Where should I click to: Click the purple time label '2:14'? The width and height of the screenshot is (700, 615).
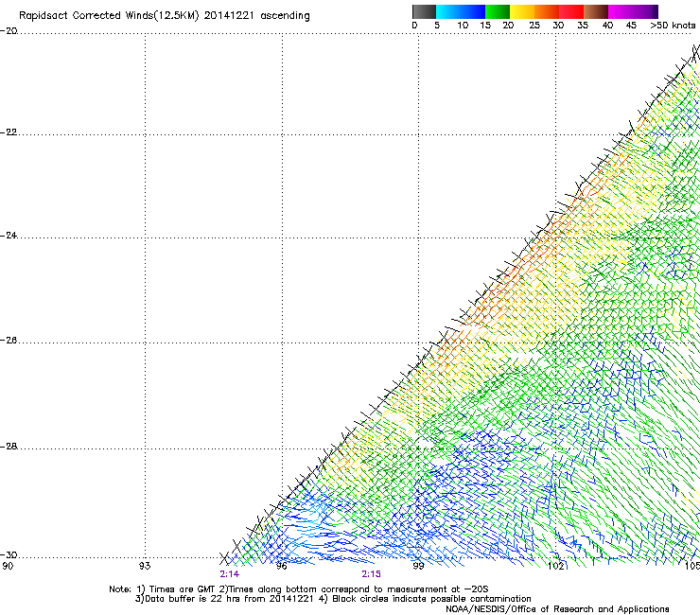(230, 574)
